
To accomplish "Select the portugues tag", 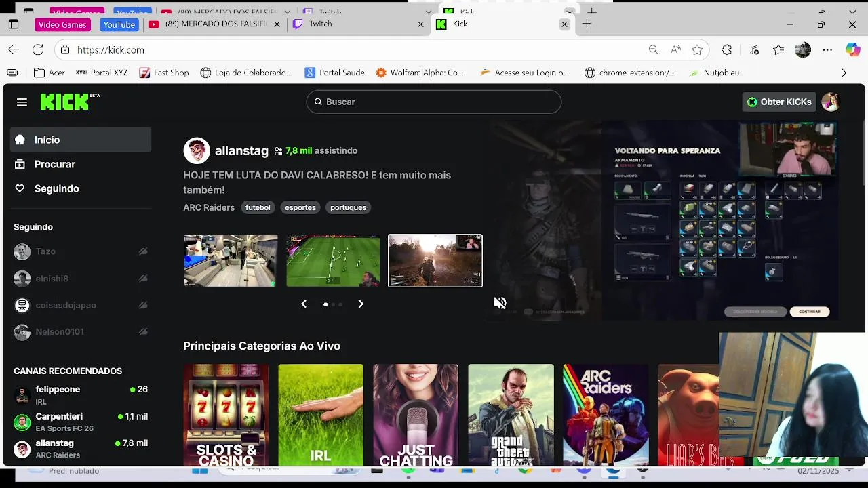I will pos(348,207).
